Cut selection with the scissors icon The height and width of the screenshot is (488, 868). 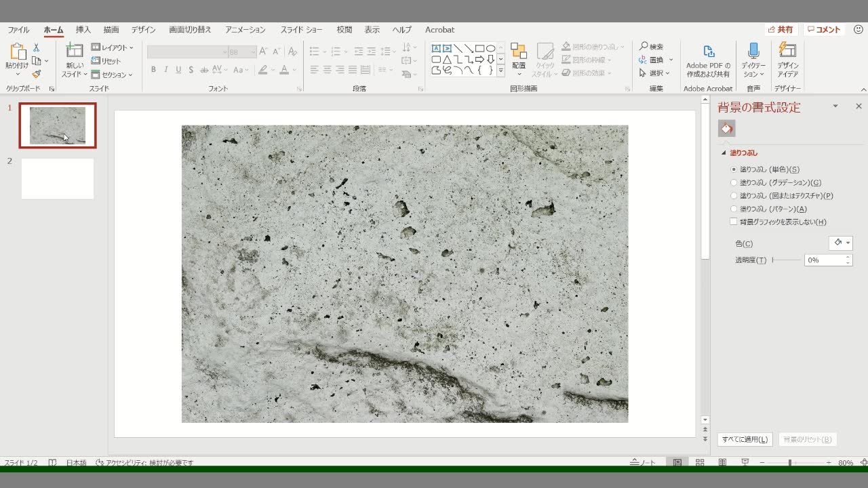point(37,47)
